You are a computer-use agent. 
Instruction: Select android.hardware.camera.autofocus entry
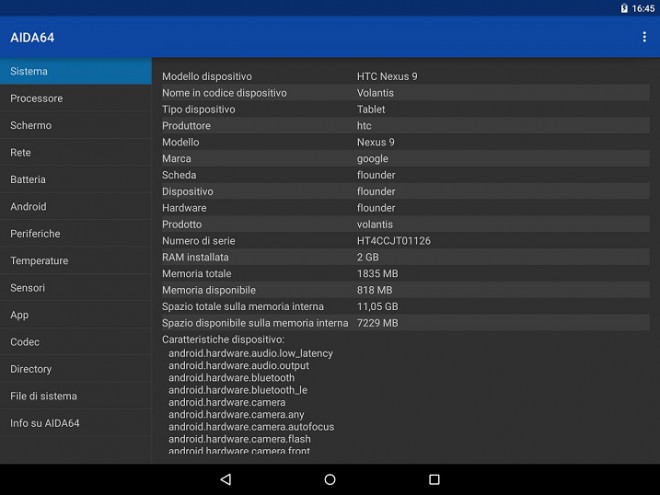pyautogui.click(x=251, y=426)
